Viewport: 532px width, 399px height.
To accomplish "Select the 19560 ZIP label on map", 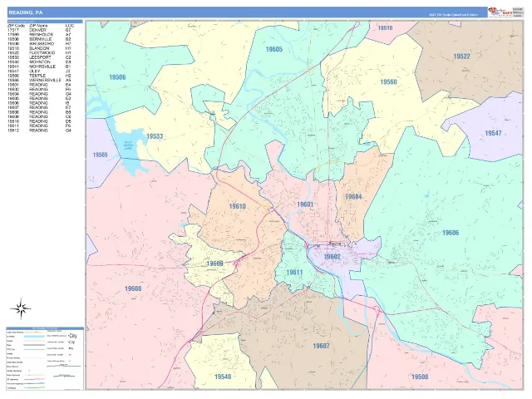I will pos(388,82).
